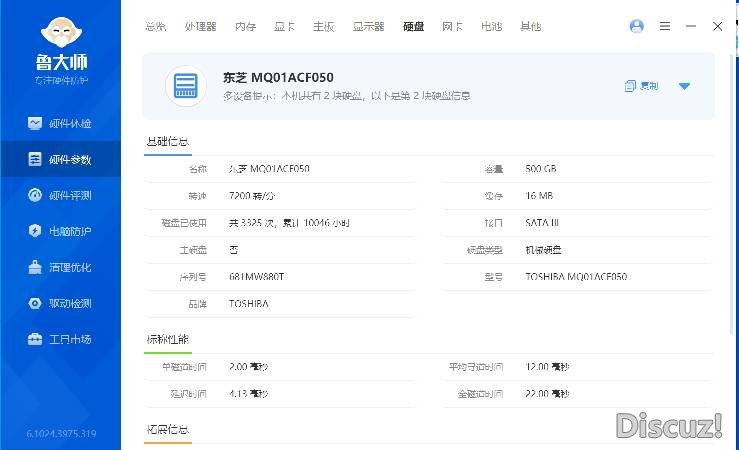Select the disk usage count and hours value
Screen dimensions: 739x450
pyautogui.click(x=289, y=223)
